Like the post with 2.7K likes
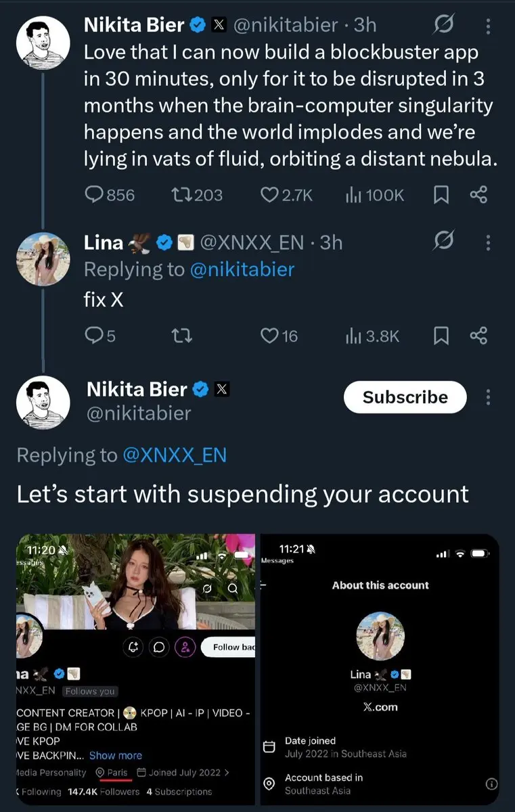Viewport: 515px width, 812px height. (x=270, y=195)
